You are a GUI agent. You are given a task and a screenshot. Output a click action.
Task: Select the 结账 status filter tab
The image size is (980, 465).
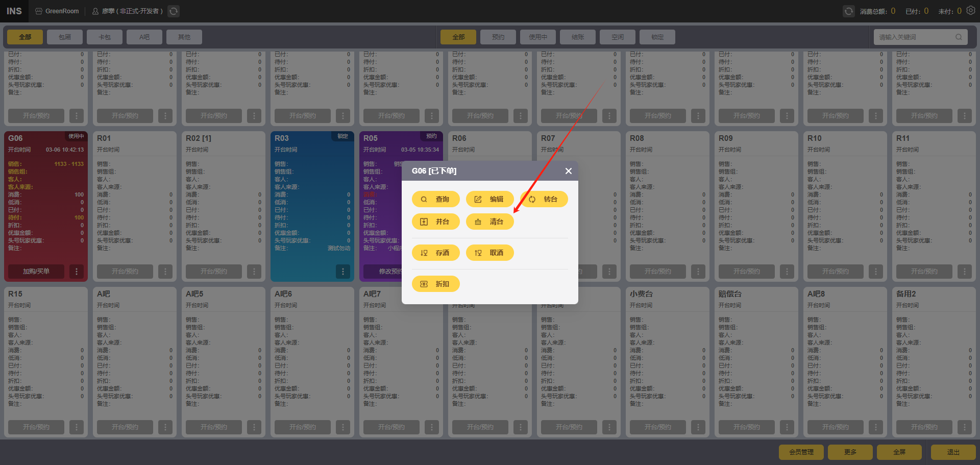click(578, 37)
